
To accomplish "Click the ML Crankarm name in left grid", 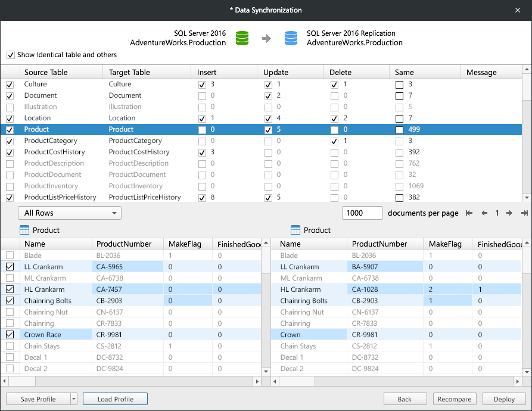I will [45, 278].
